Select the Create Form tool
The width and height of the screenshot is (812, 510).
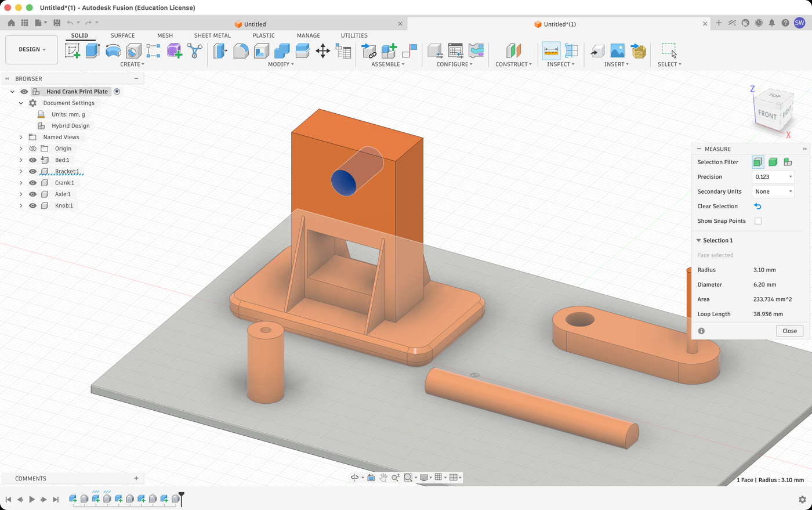(174, 51)
